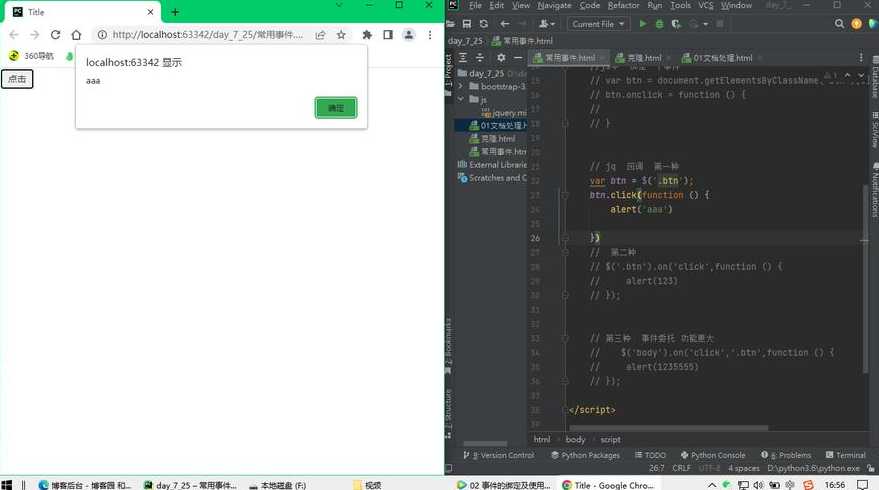This screenshot has height=490, width=879.
Task: Run the current file with green play
Action: tap(642, 24)
